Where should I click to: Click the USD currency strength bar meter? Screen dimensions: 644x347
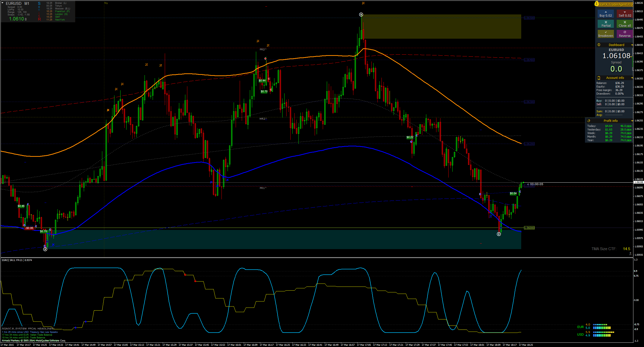(x=603, y=334)
